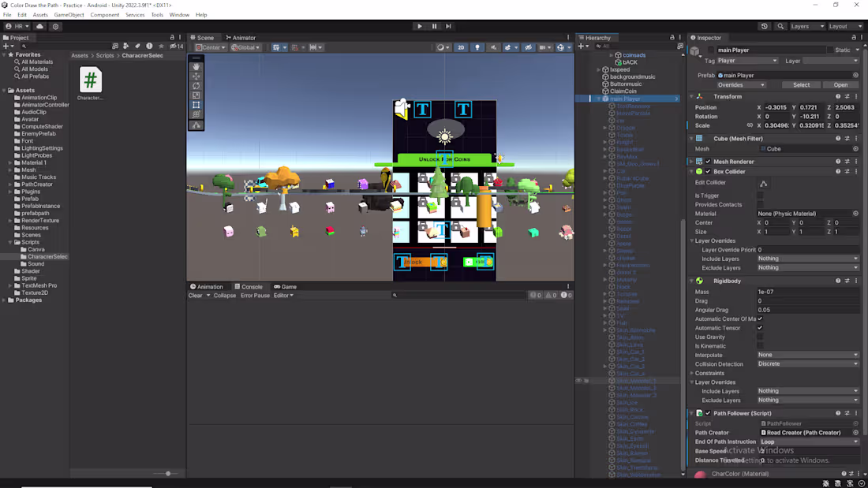Toggle the Box Collider enabled checkbox
868x488 pixels.
708,172
